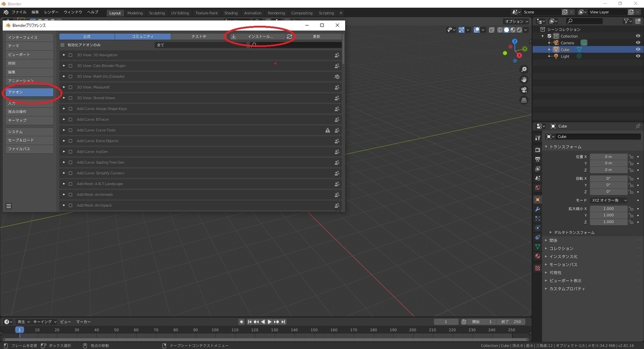The width and height of the screenshot is (644, 349).
Task: Open the Object Data green triangle tab
Action: [537, 247]
